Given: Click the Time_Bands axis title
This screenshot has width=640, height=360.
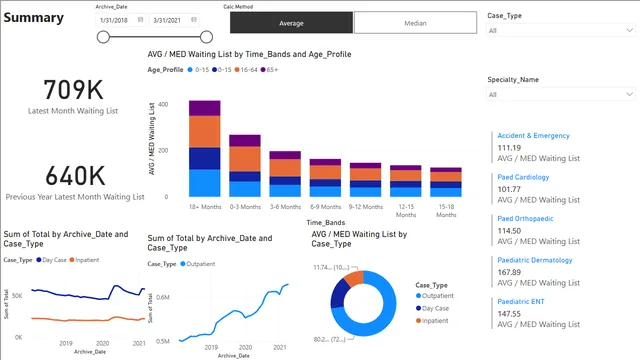Looking at the screenshot, I should point(326,222).
